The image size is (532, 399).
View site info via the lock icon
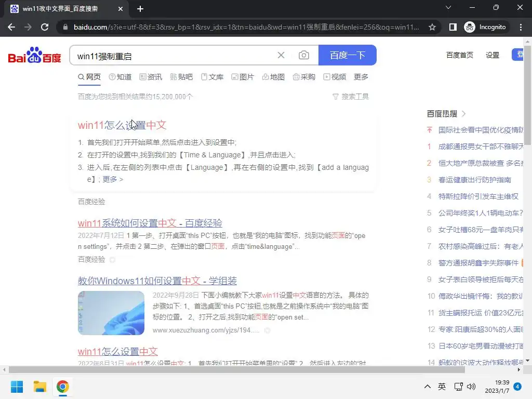(65, 27)
